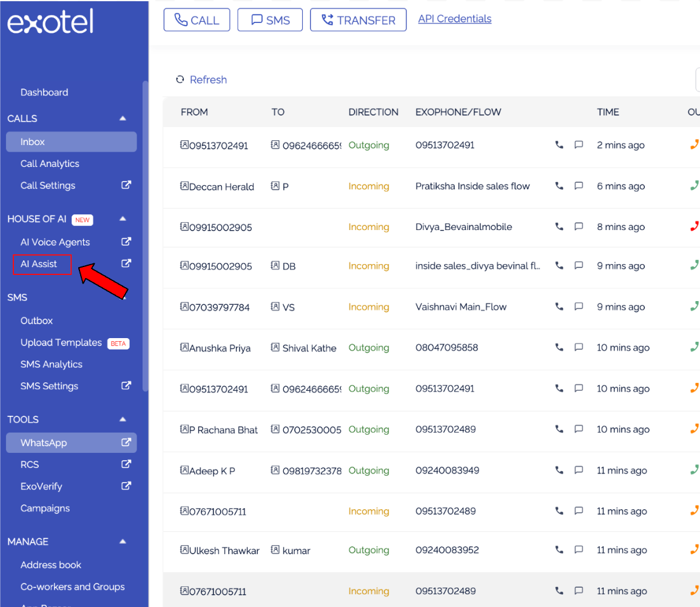Viewport: 700px width, 607px height.
Task: Click the Refresh icon above the table
Action: click(x=180, y=80)
